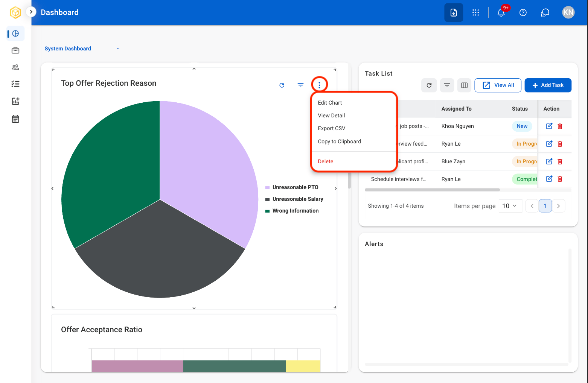This screenshot has width=588, height=383.
Task: Delete the Blue Zayn task
Action: 560,161
